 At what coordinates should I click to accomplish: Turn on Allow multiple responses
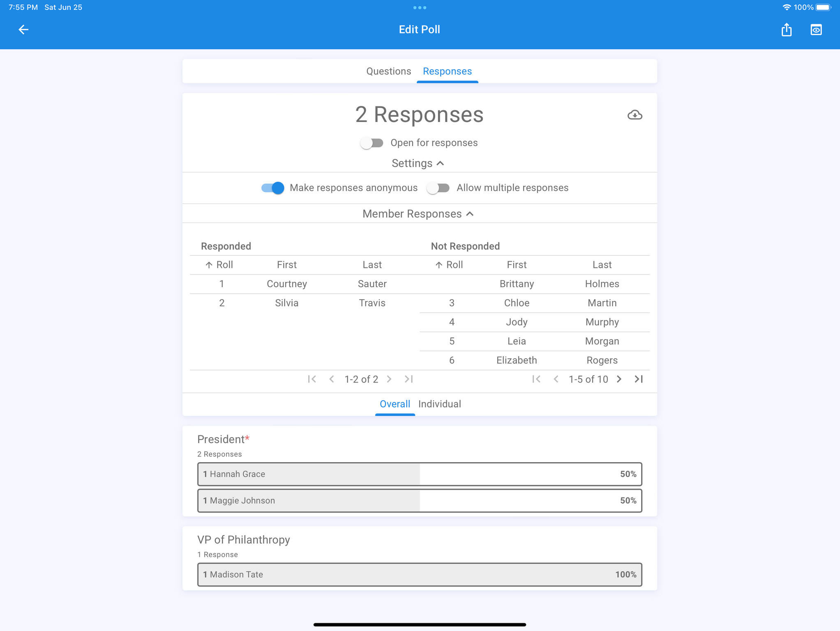(438, 188)
